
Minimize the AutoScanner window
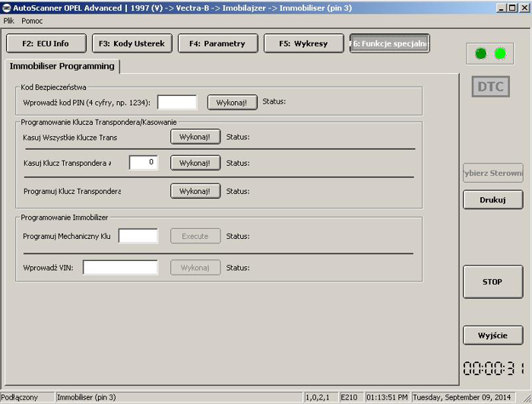502,8
